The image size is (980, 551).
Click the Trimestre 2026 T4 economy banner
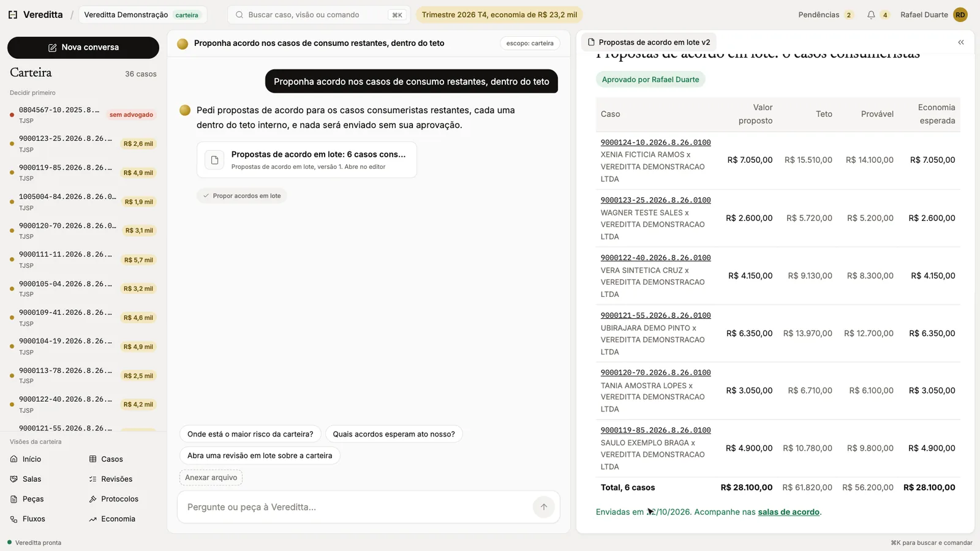pyautogui.click(x=499, y=15)
